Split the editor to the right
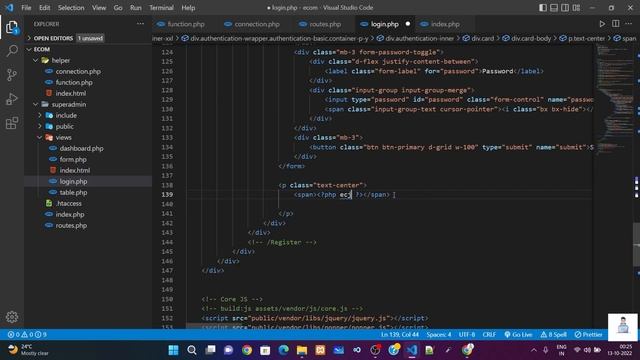Image resolution: width=640 pixels, height=360 pixels. 616,24
